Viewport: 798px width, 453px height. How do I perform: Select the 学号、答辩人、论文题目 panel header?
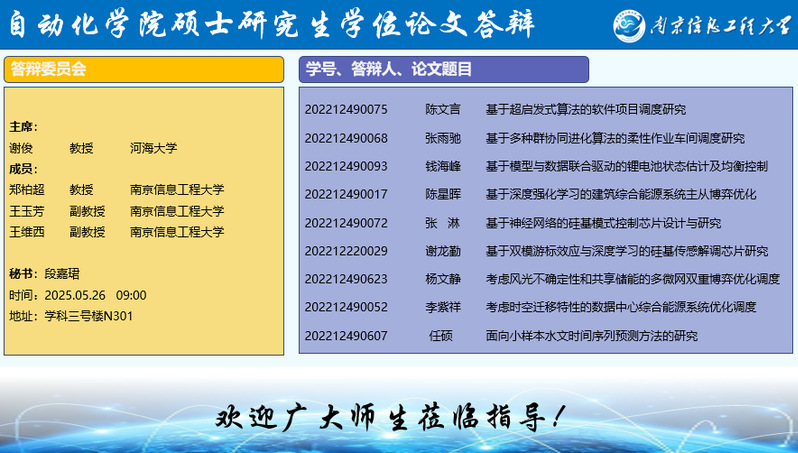[443, 69]
